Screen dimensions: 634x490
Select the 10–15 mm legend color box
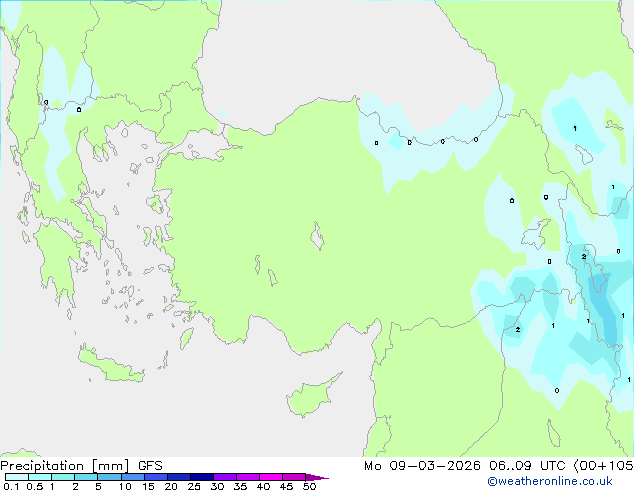pos(132,477)
